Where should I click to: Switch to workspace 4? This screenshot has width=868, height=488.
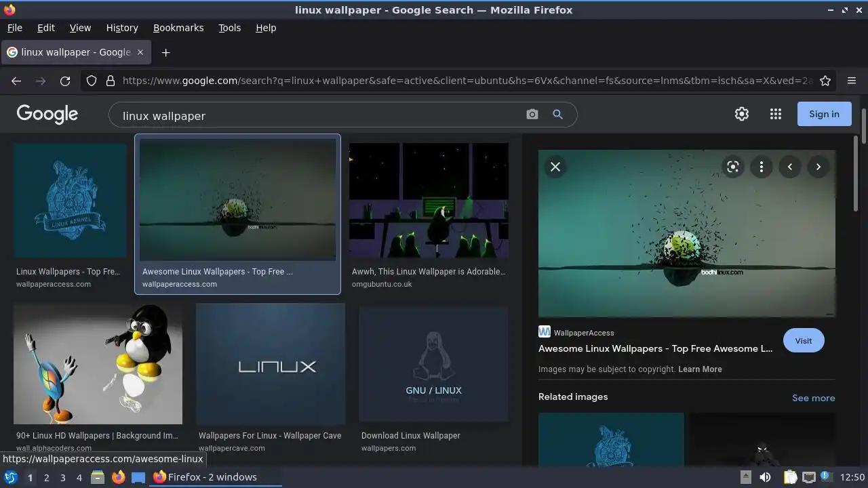(79, 478)
